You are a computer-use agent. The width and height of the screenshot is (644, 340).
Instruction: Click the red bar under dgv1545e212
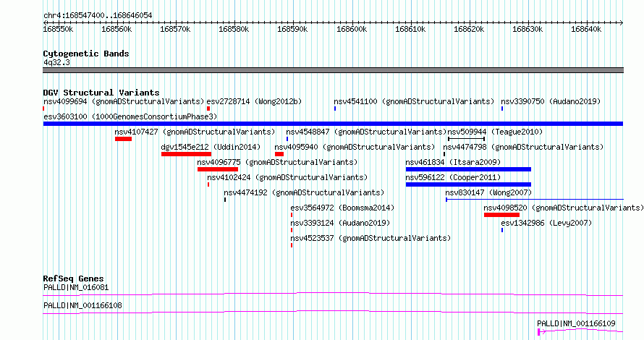click(x=186, y=154)
